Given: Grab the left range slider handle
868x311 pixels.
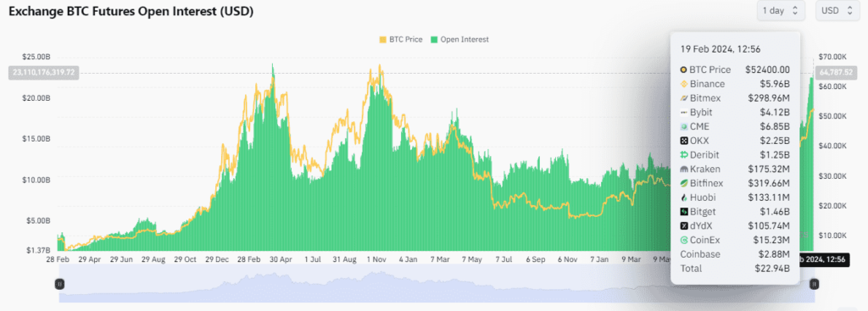Looking at the screenshot, I should tap(60, 284).
